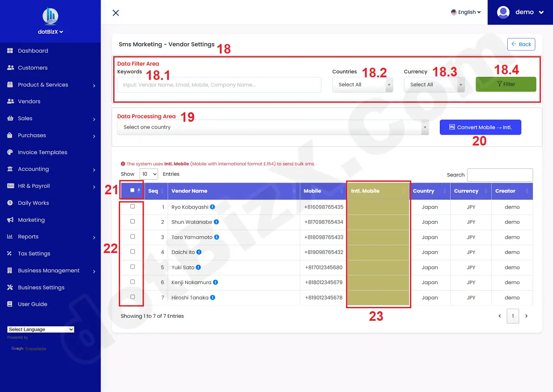
Task: Open the English language menu
Action: pyautogui.click(x=465, y=12)
